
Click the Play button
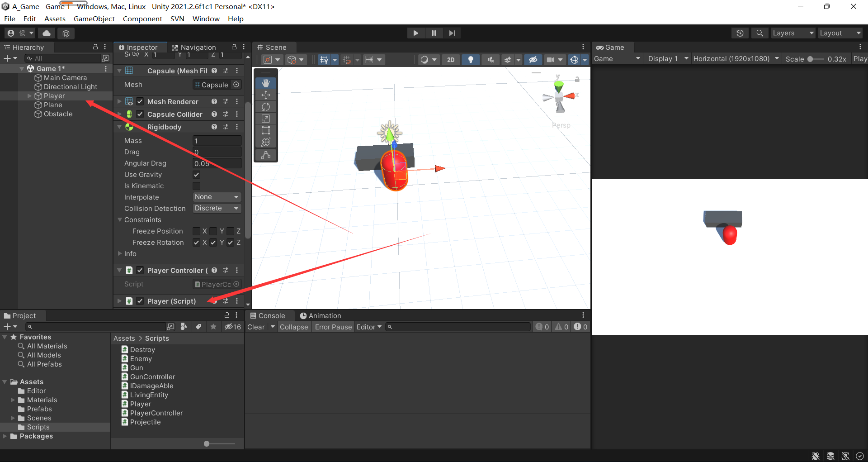pyautogui.click(x=415, y=33)
